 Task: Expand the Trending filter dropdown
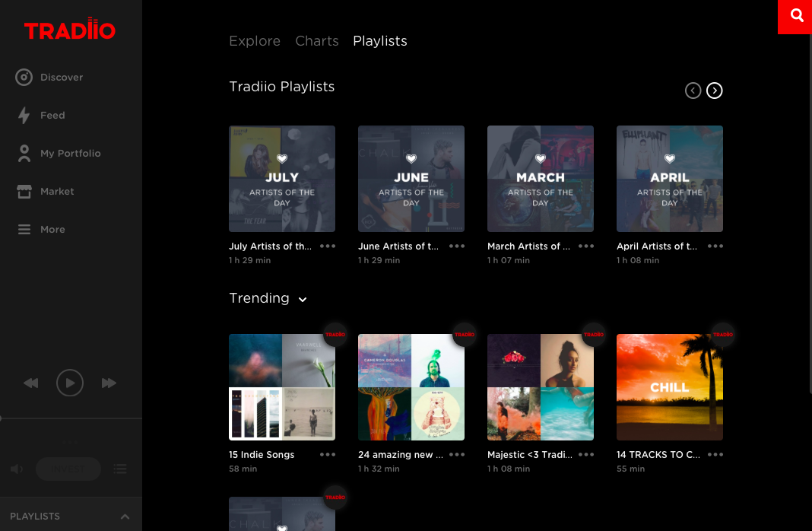point(302,299)
